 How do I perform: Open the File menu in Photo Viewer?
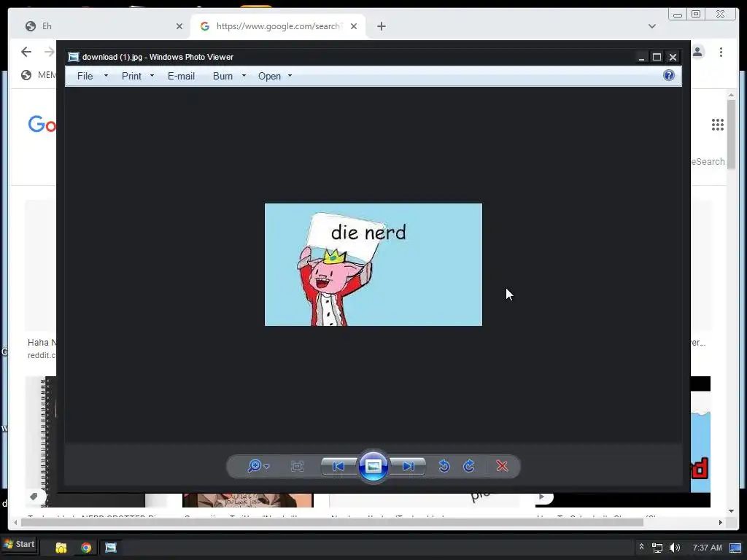[x=85, y=76]
